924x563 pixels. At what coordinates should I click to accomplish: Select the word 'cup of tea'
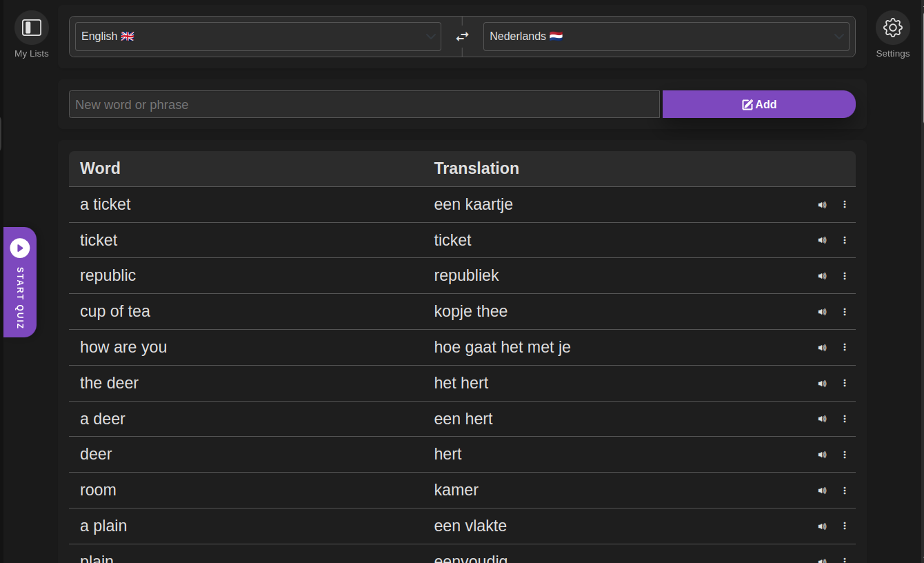115,311
